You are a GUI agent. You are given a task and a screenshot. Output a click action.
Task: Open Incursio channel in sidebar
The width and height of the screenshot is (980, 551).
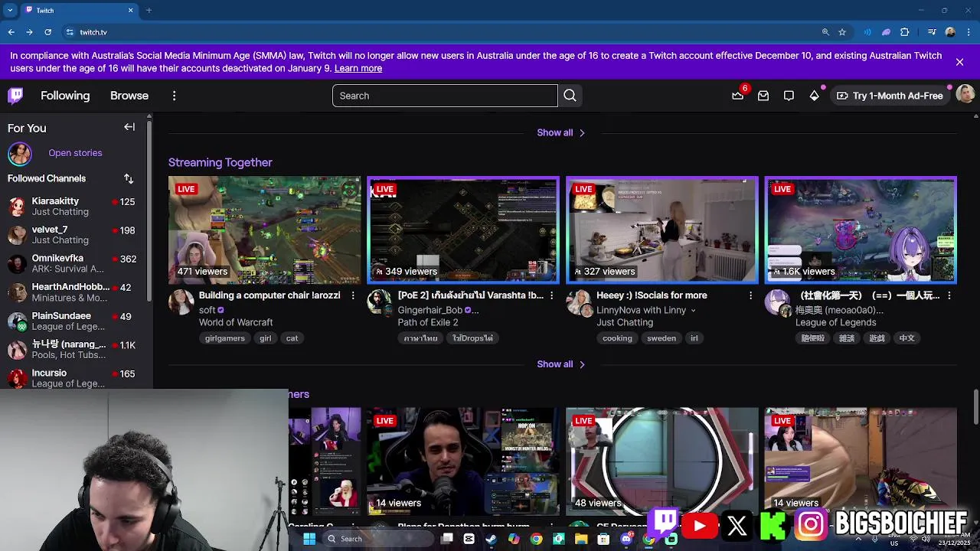(x=74, y=378)
